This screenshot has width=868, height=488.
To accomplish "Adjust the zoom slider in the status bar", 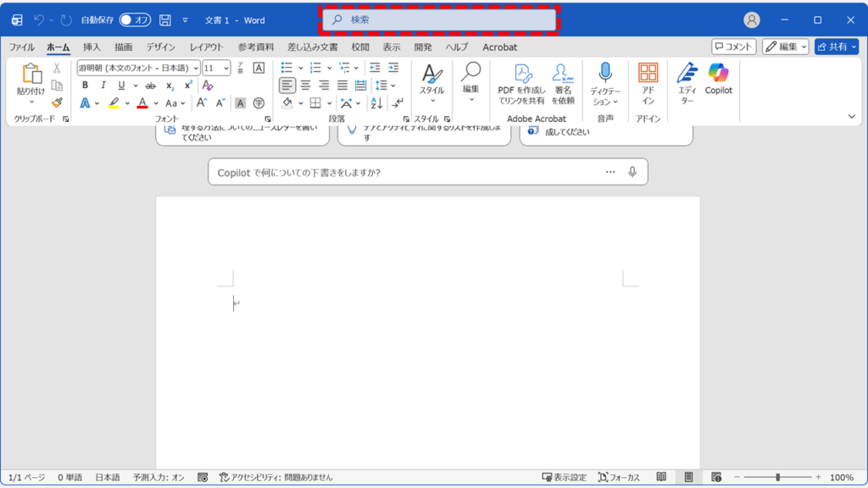I will [779, 476].
